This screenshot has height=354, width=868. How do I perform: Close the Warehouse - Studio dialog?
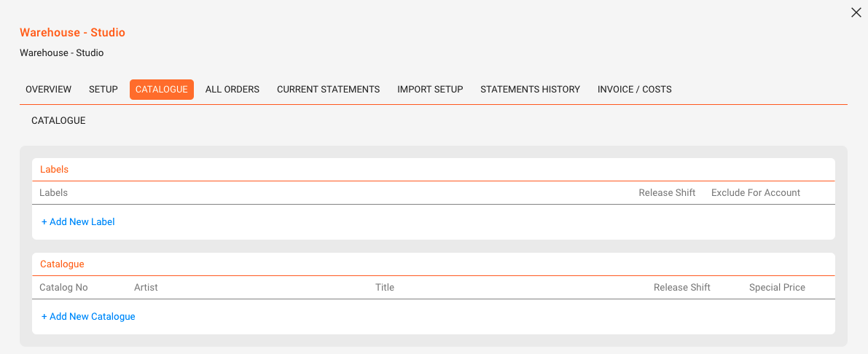pos(856,12)
